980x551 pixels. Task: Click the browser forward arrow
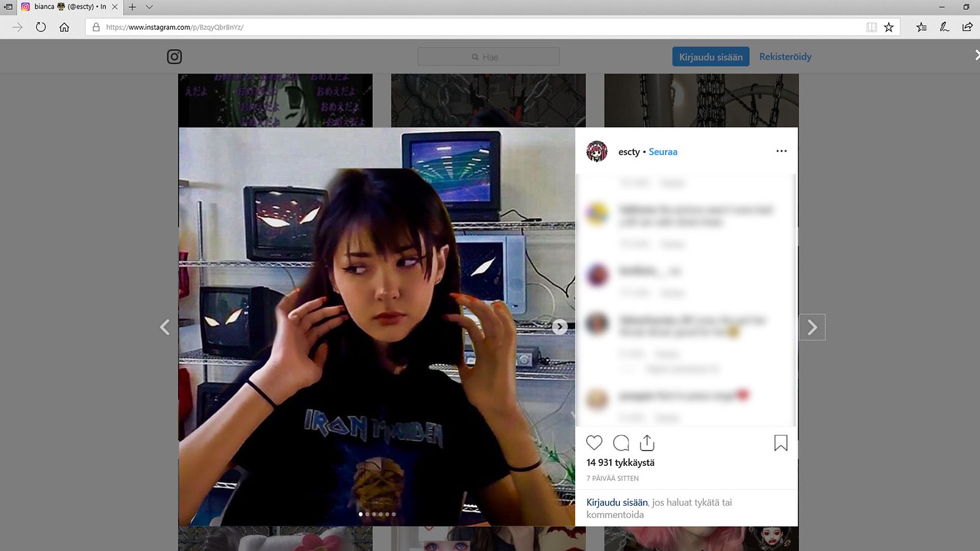tap(17, 27)
